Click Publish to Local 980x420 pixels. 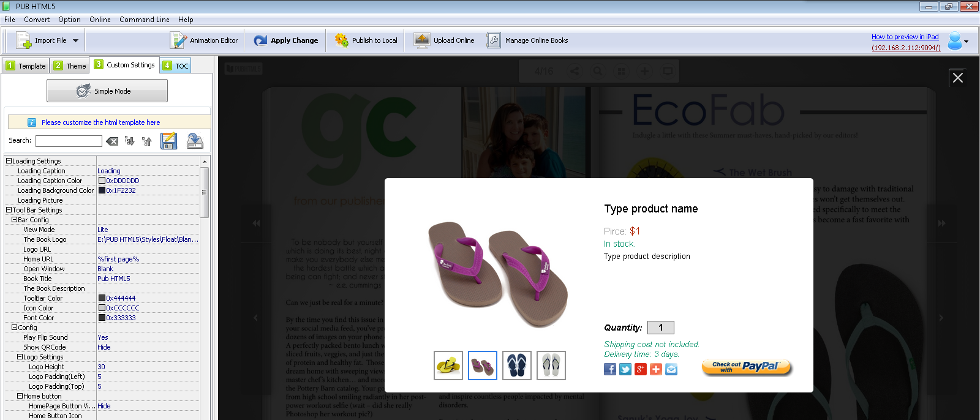coord(366,40)
